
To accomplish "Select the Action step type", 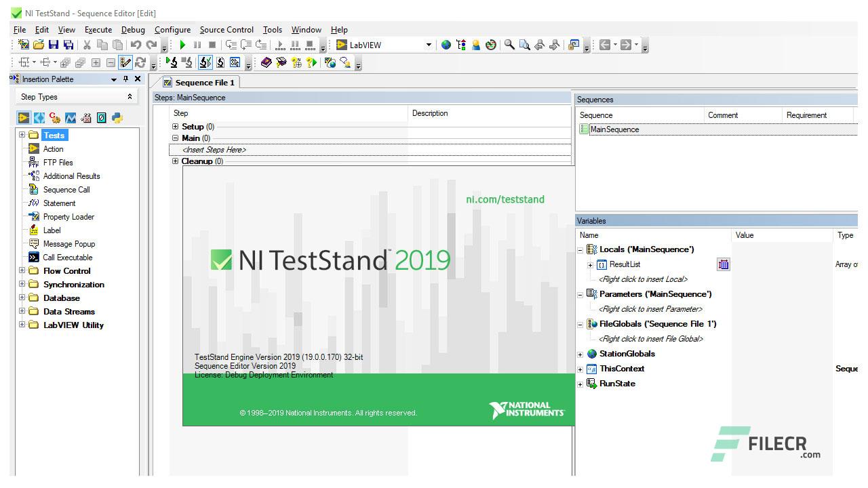I will [x=53, y=149].
